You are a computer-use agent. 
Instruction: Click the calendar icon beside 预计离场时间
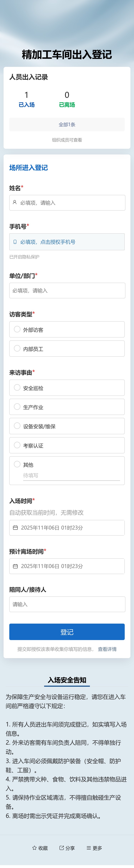pyautogui.click(x=15, y=566)
